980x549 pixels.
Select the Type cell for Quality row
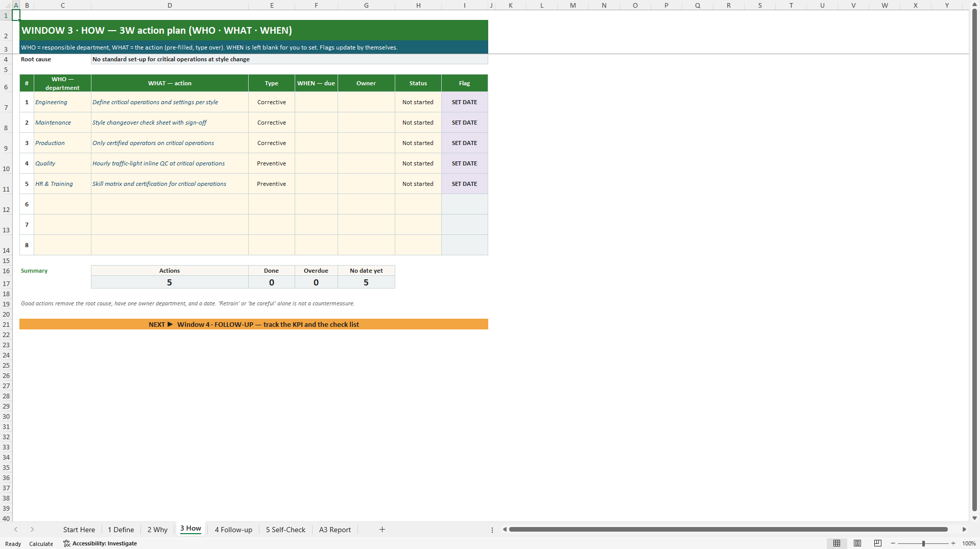pos(272,163)
